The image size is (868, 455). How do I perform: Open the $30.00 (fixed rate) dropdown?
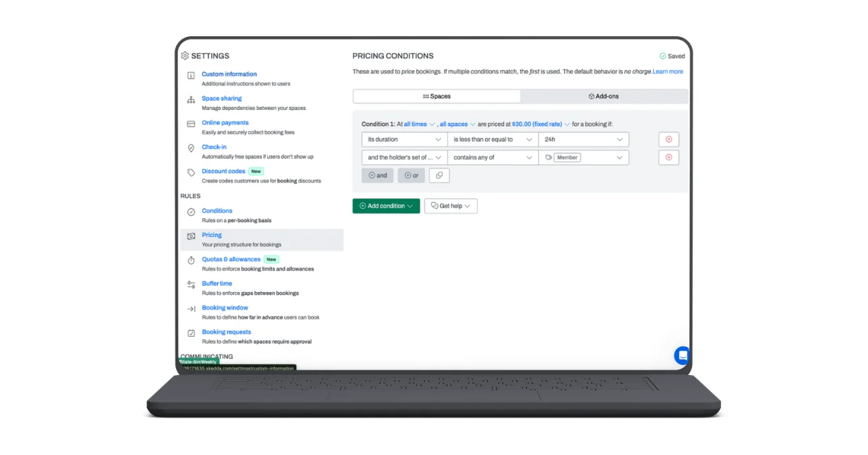pyautogui.click(x=541, y=124)
